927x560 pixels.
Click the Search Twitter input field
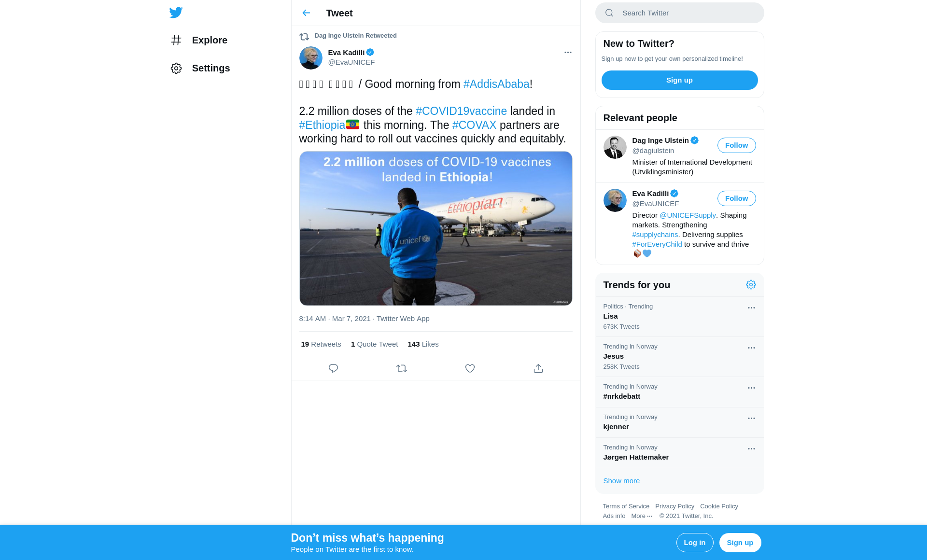679,13
